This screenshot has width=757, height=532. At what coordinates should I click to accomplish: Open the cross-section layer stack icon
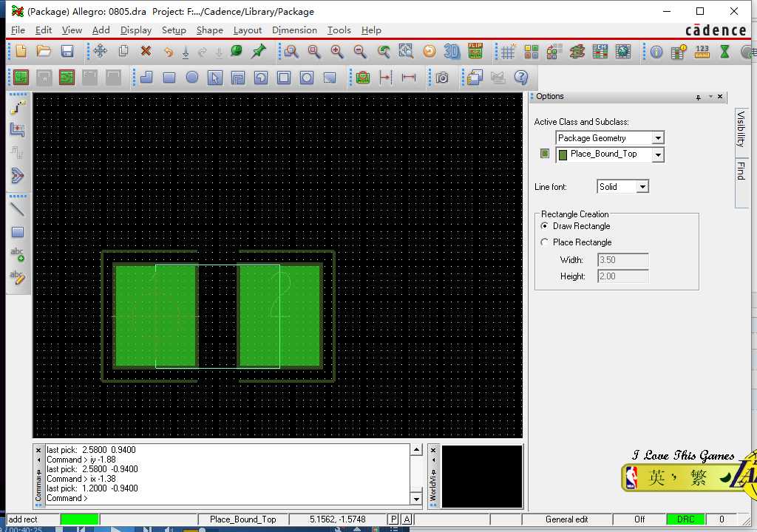pyautogui.click(x=577, y=52)
